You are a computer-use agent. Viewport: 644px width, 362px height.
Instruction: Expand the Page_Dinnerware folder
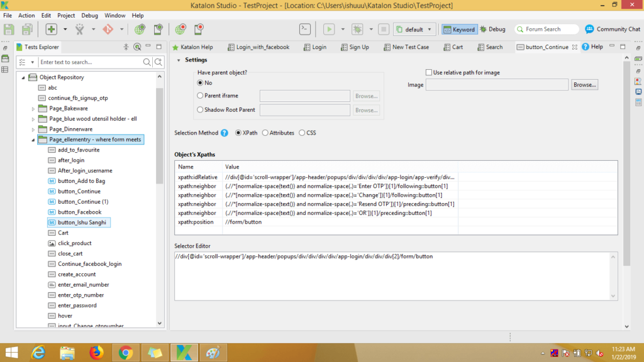[33, 129]
